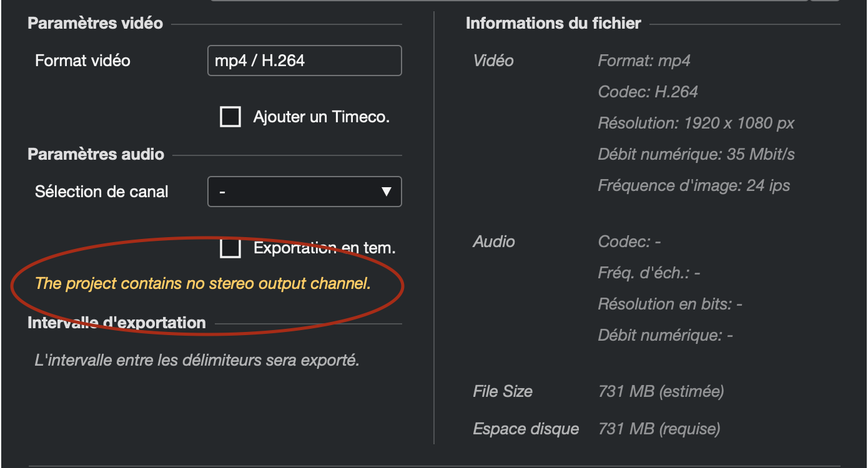
Task: Click the Format: mp4 info line
Action: [x=644, y=61]
